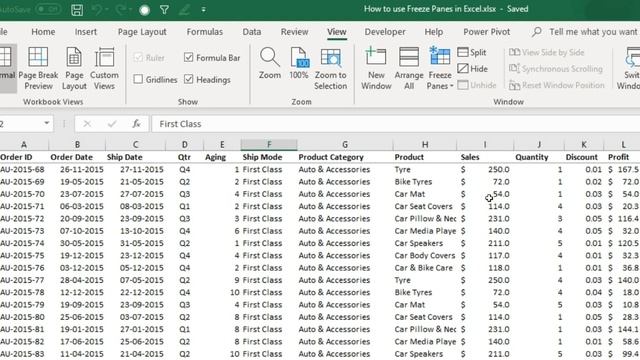The width and height of the screenshot is (640, 360).
Task: Click Reset Window Position
Action: (557, 85)
